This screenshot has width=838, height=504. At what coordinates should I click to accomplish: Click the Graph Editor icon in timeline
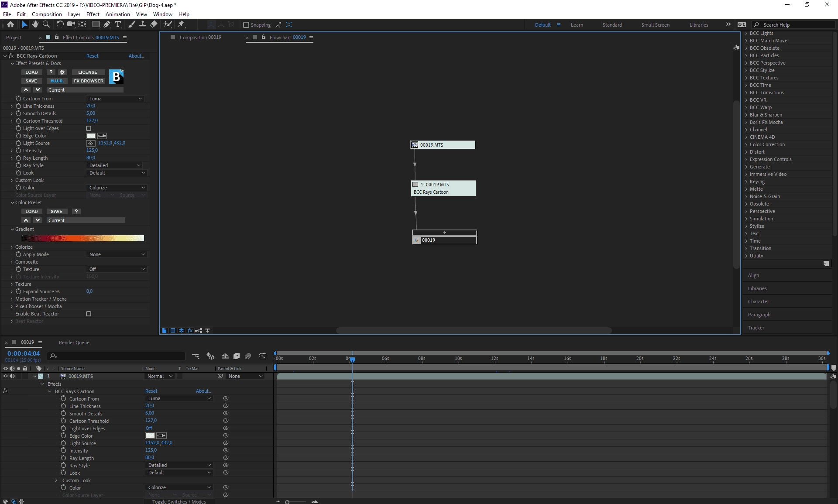(x=263, y=356)
